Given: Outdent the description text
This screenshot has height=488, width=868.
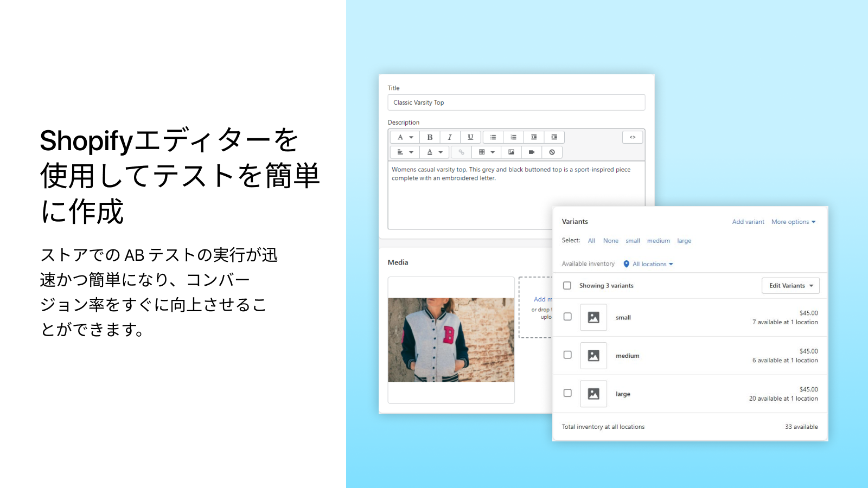Looking at the screenshot, I should click(x=534, y=137).
